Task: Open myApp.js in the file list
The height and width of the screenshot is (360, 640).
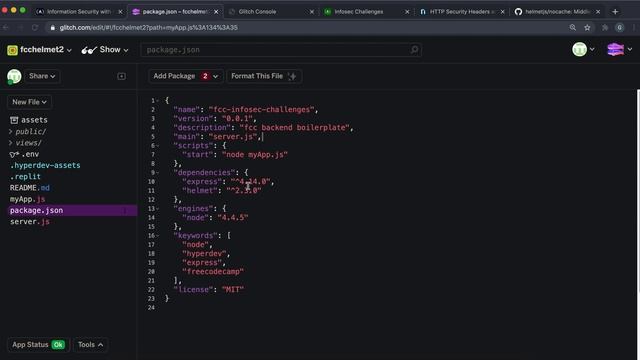Action: [27, 199]
